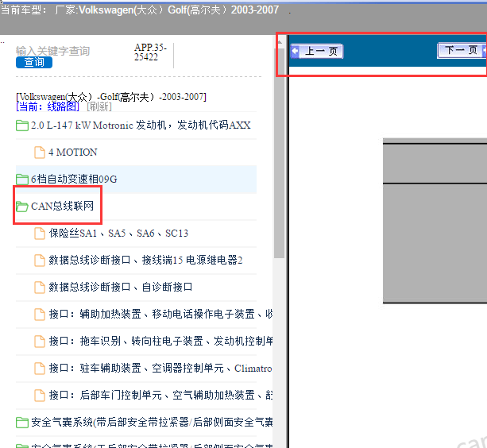Screen dimensions: 487x448
Task: Click the [刷新] refresh link
Action: 99,106
